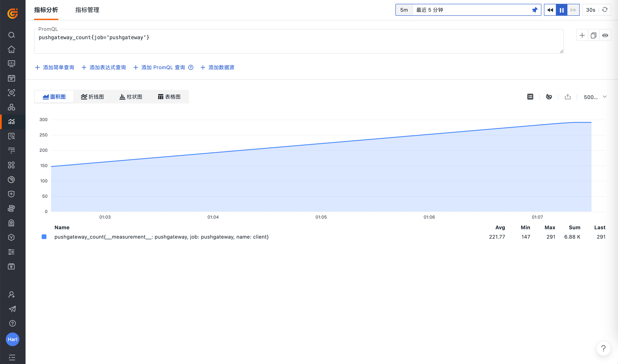Click into the PromQL query input field
Screen dimensions: 618x364
(294, 43)
